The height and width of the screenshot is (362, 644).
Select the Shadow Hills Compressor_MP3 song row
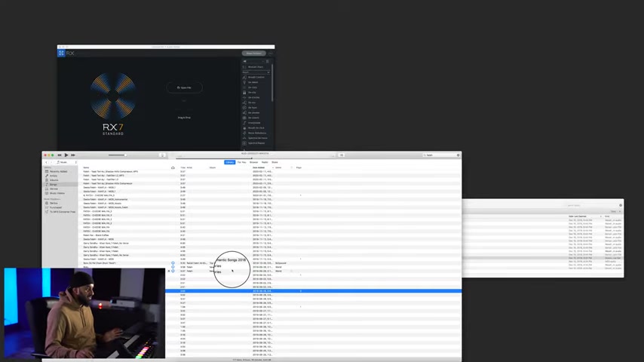tap(271, 171)
